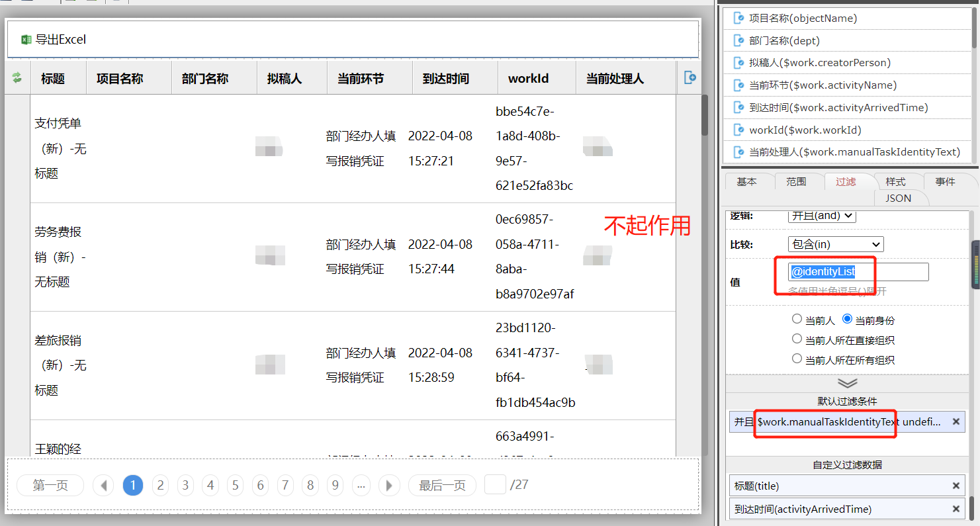The width and height of the screenshot is (980, 526).
Task: Open the JSON tab
Action: pos(899,198)
